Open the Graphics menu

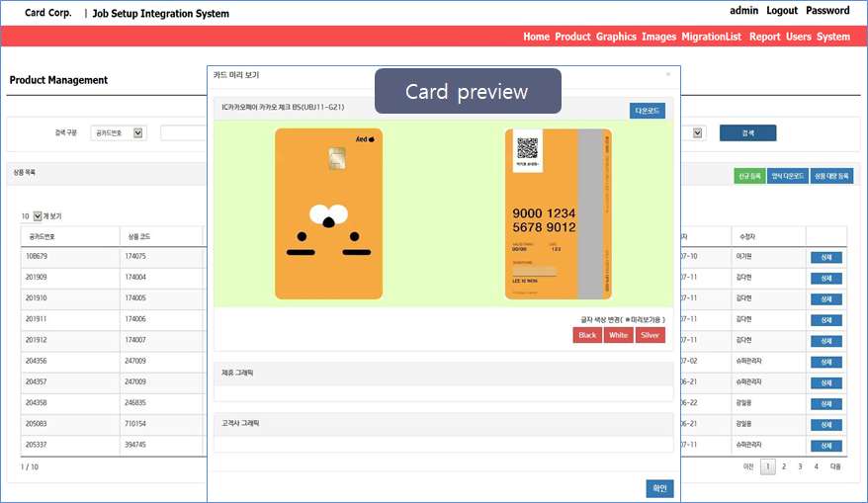click(616, 37)
